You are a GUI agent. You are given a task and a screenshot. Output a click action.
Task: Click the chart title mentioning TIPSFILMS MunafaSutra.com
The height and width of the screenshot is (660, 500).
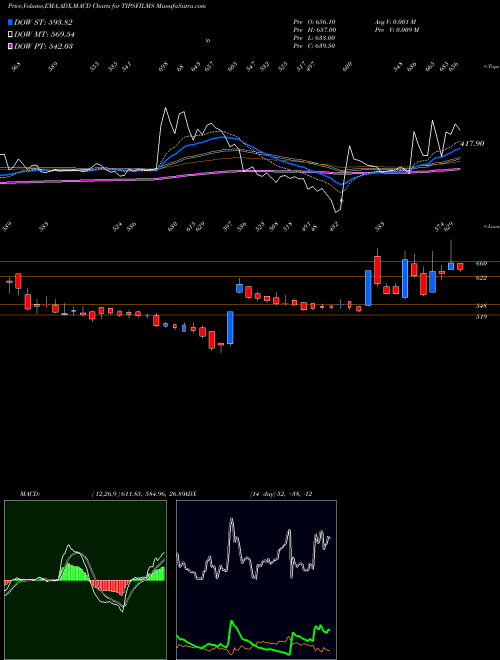(107, 6)
